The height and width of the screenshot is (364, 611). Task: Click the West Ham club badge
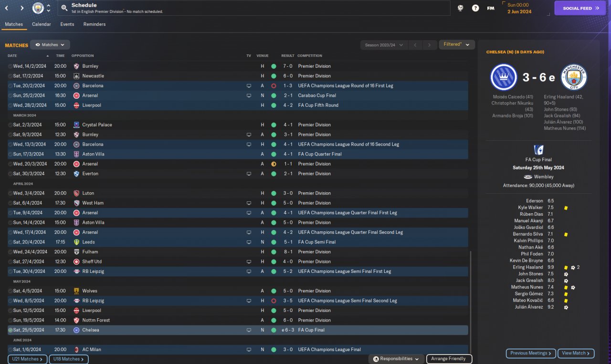pyautogui.click(x=76, y=203)
